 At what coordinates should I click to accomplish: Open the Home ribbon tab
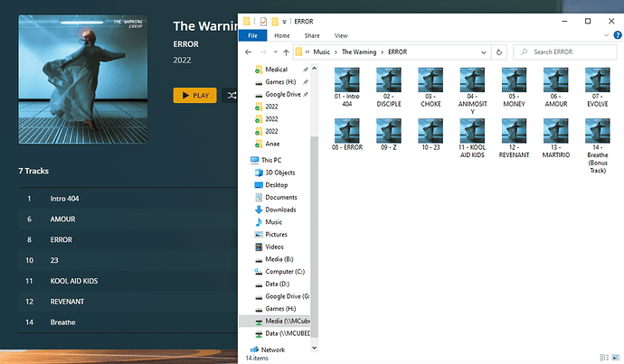(282, 35)
